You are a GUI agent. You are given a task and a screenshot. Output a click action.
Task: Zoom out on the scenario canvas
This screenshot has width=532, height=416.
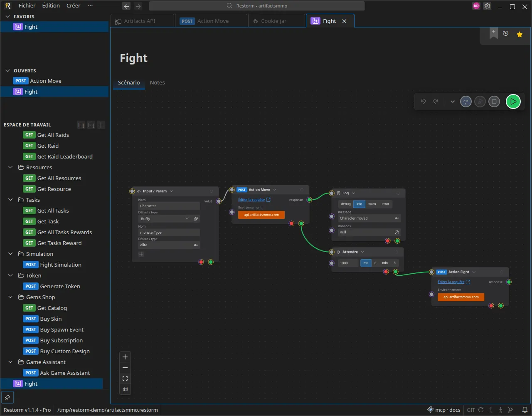pos(125,368)
